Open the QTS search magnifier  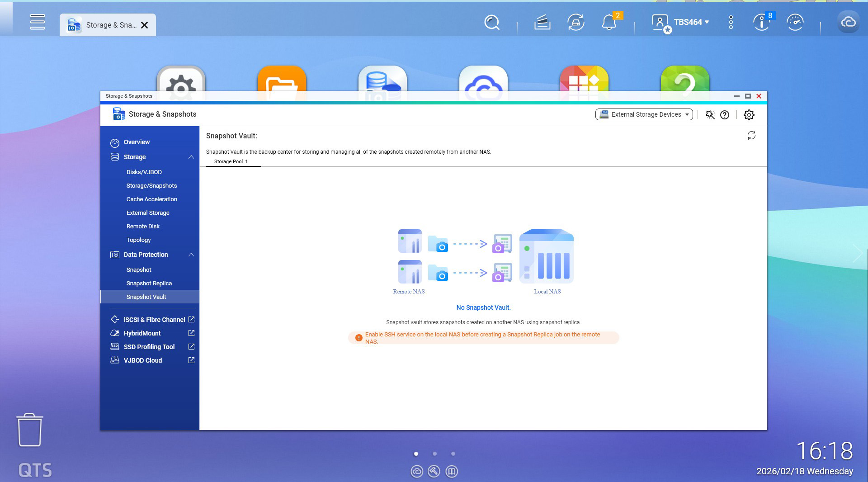(x=491, y=22)
